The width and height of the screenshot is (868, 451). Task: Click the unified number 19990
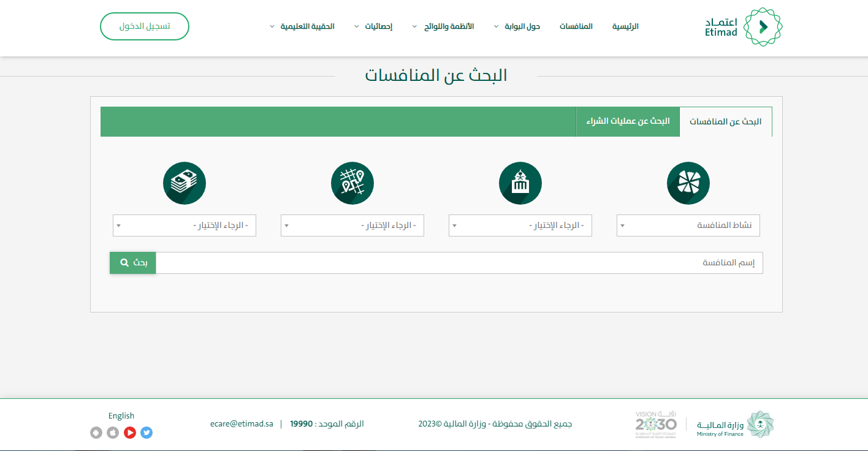[x=302, y=424]
